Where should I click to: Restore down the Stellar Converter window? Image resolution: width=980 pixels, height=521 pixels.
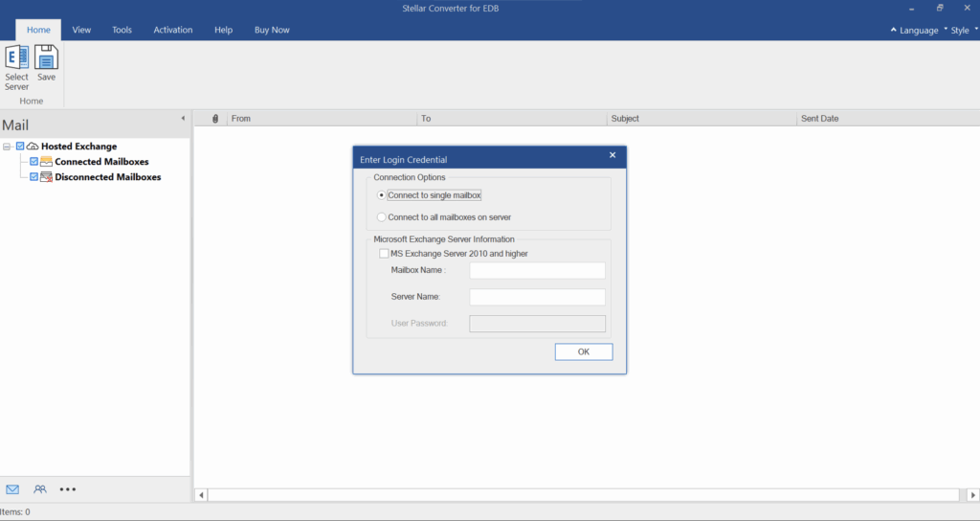tap(940, 8)
